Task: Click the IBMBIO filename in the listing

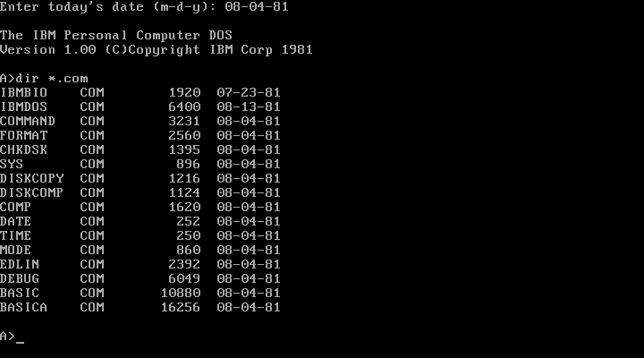Action: (x=24, y=92)
